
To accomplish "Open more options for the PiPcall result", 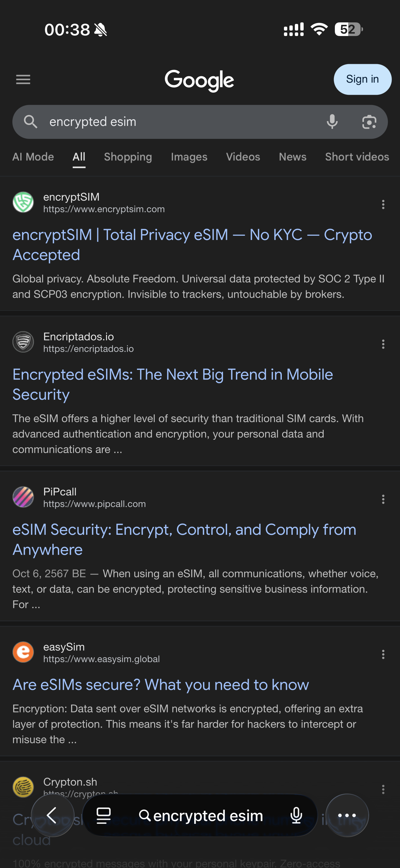I will [x=383, y=499].
